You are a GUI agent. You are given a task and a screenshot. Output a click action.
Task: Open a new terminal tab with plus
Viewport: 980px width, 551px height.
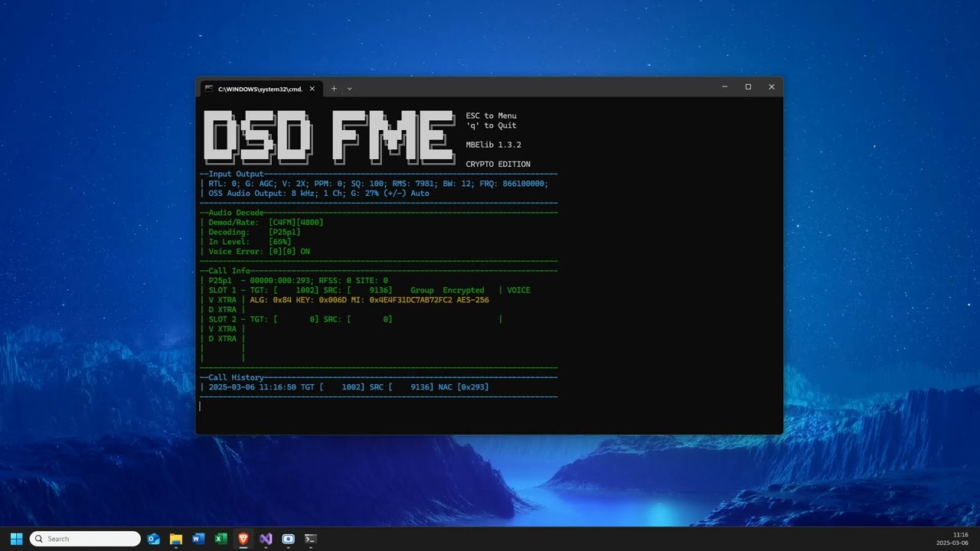pyautogui.click(x=334, y=89)
